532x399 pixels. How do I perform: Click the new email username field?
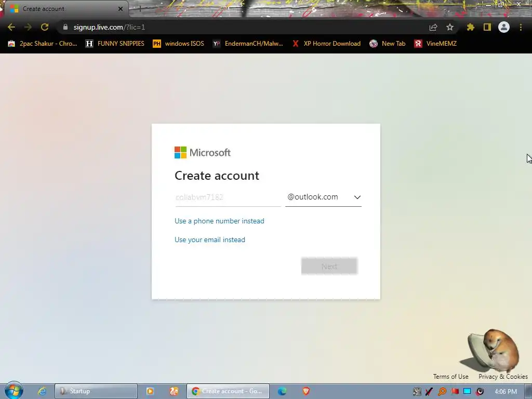(x=228, y=197)
